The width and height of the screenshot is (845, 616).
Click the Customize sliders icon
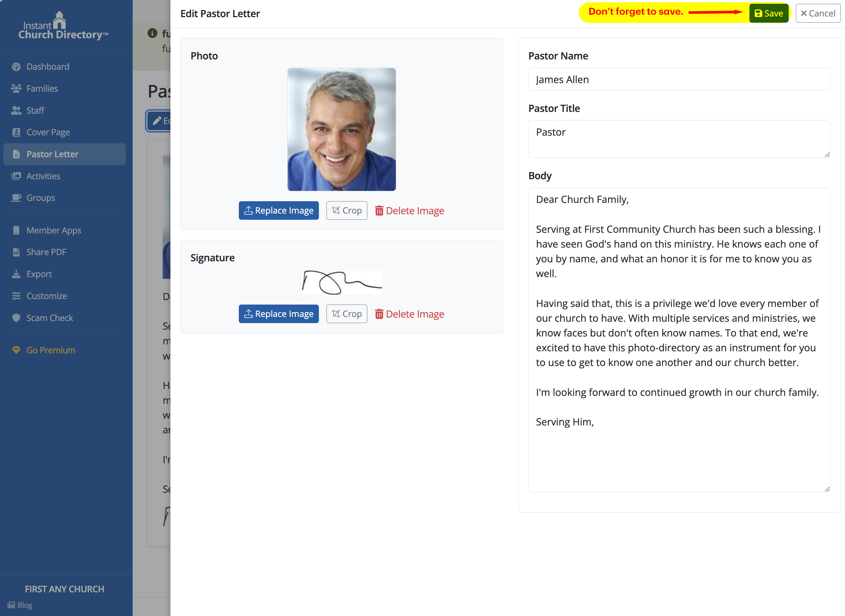point(16,296)
